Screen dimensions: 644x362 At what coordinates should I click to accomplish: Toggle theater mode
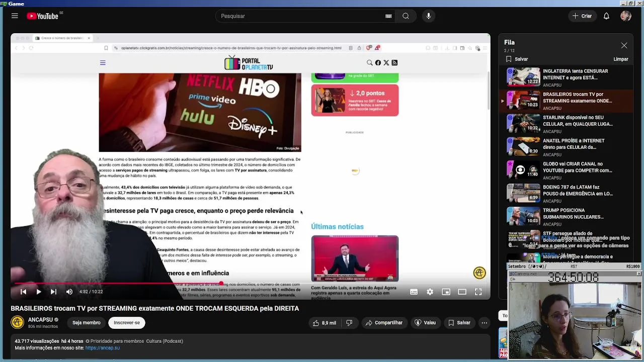(462, 292)
